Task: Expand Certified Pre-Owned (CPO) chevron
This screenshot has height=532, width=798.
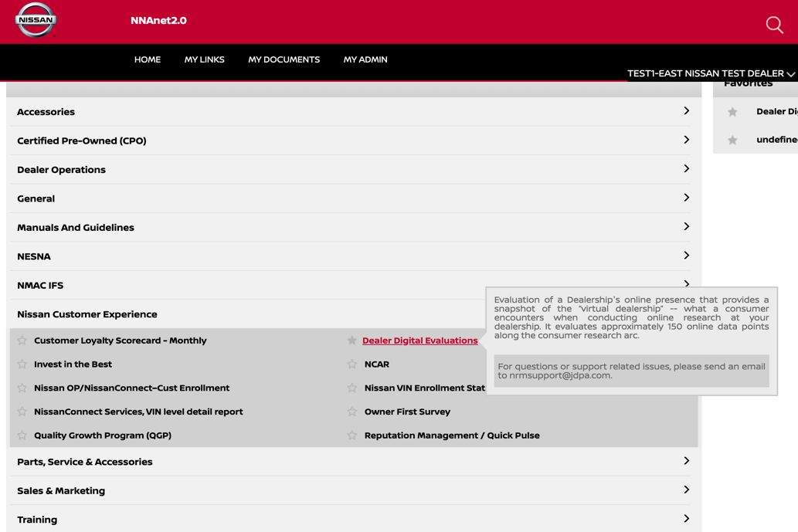Action: pyautogui.click(x=687, y=140)
